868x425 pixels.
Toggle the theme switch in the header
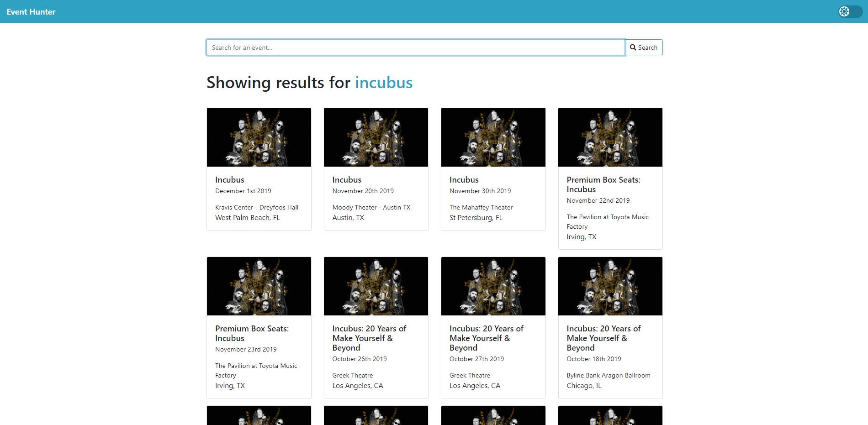pyautogui.click(x=850, y=11)
